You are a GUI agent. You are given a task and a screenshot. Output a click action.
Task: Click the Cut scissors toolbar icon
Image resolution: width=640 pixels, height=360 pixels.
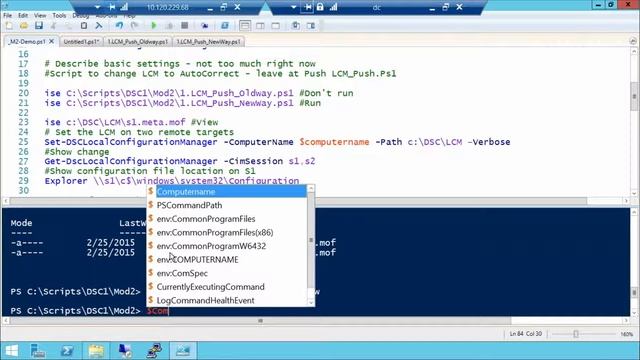pos(53,26)
